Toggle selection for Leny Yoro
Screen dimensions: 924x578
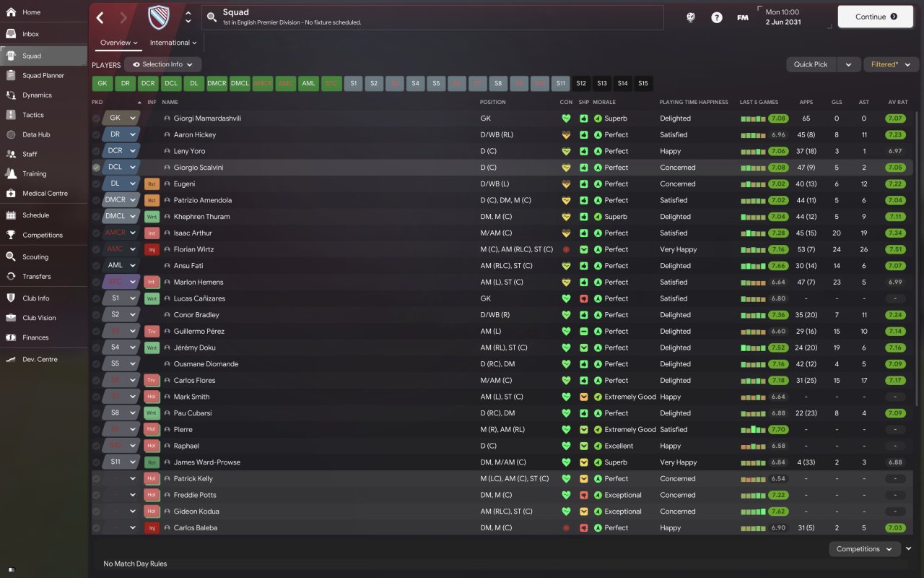[x=97, y=151]
